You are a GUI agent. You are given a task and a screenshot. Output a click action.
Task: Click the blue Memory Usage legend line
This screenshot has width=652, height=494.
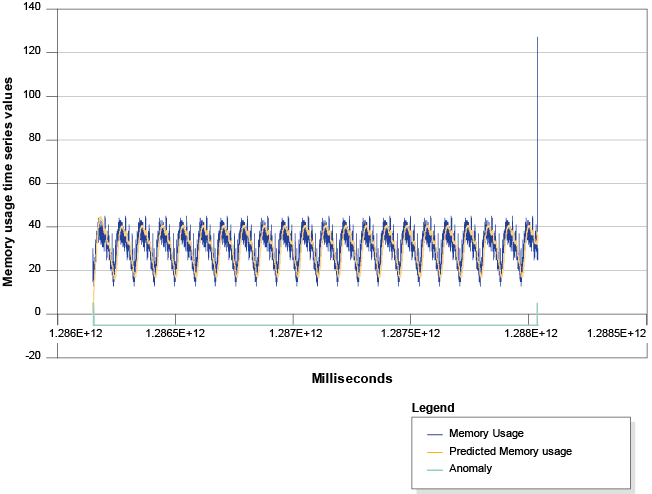pos(435,434)
